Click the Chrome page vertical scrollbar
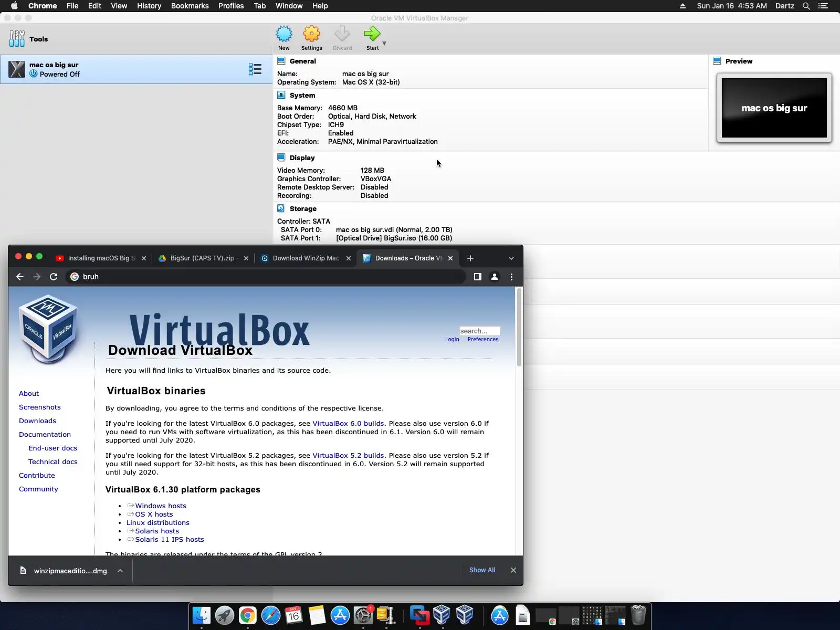The width and height of the screenshot is (840, 630). 519,327
